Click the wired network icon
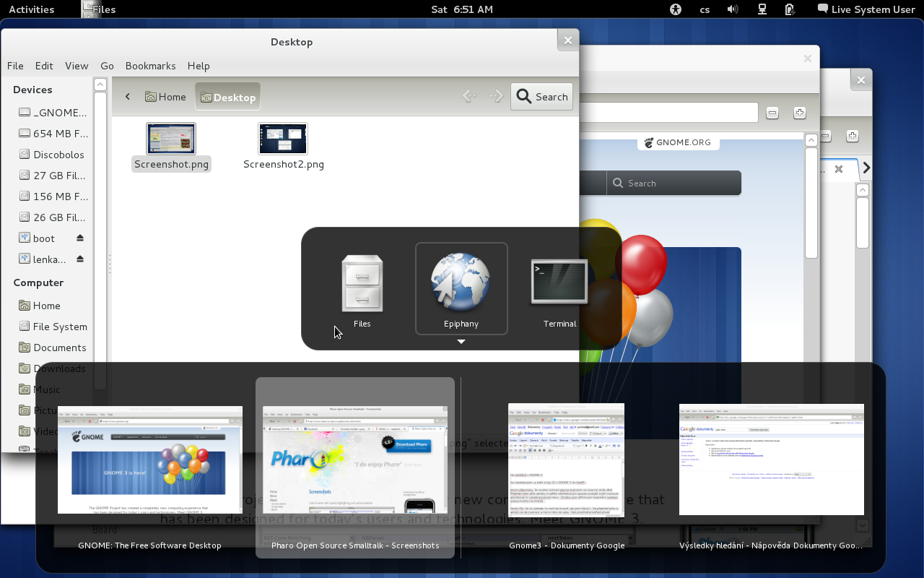 [x=762, y=9]
